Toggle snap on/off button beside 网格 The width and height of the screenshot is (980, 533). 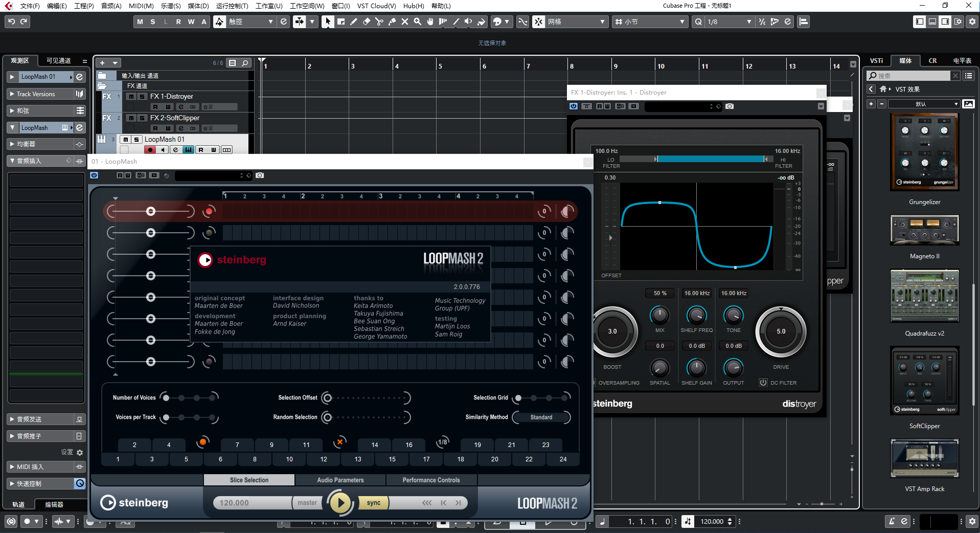pos(539,21)
